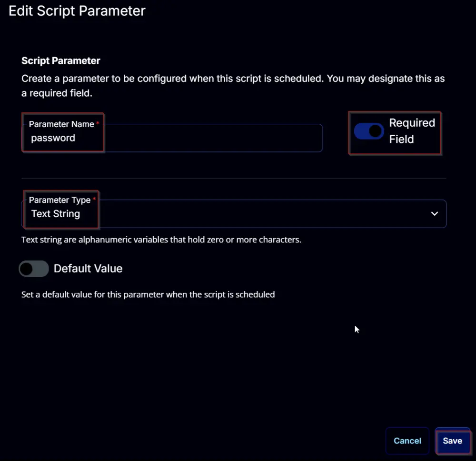This screenshot has height=461, width=476.
Task: Click the 'Create a parameter' description paragraph
Action: click(x=233, y=86)
